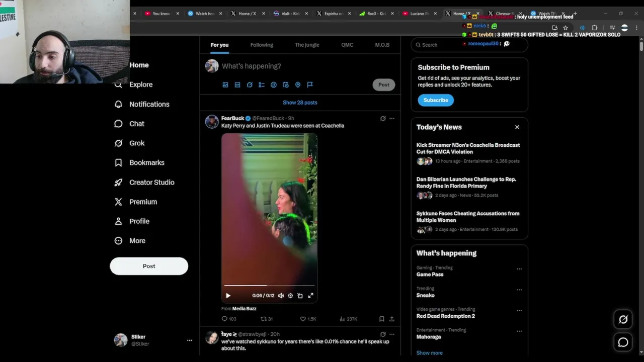644x362 pixels.
Task: Open Kick Streamer N3on's Coachella news story
Action: pos(468,153)
